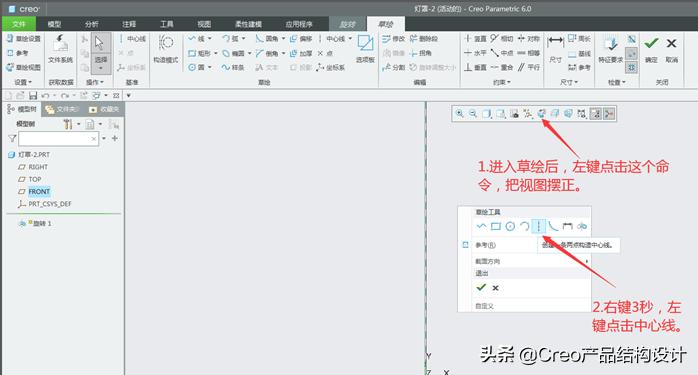
Task: Select the 圆角 fillet sketch tool
Action: pyautogui.click(x=267, y=39)
